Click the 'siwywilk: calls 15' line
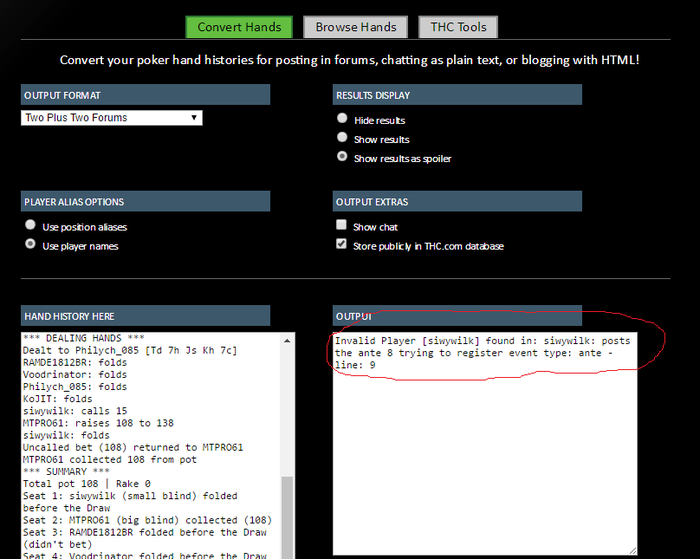Image resolution: width=700 pixels, height=559 pixels. (x=75, y=411)
